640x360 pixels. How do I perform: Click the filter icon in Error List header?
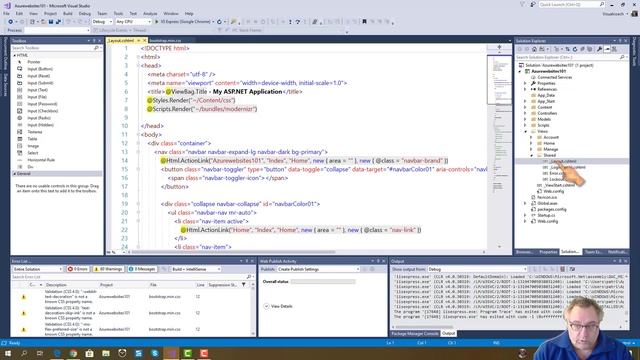tap(244, 285)
